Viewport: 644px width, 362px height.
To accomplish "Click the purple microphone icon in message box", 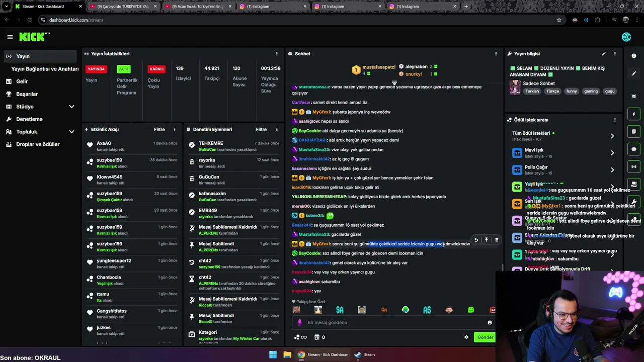I will pos(299,322).
